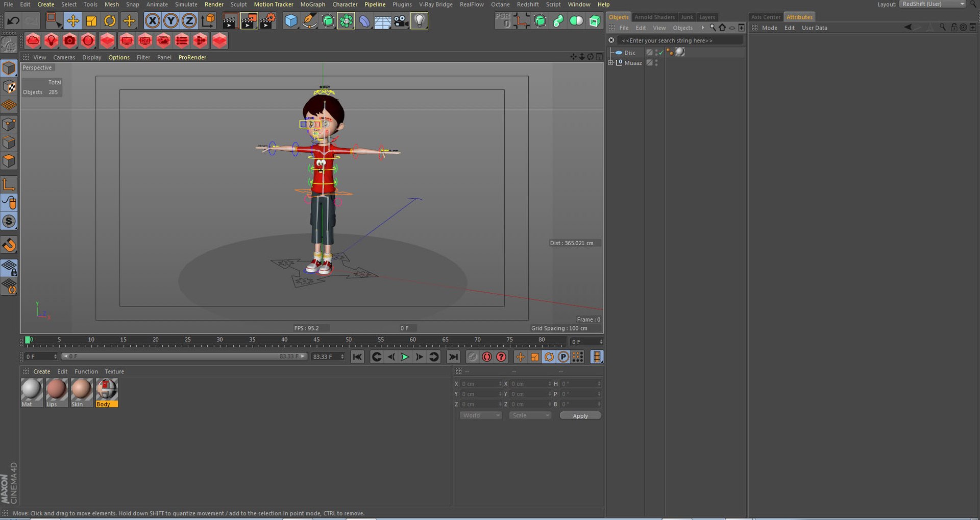Enable the Snap S icon
This screenshot has width=980, height=520.
9,222
